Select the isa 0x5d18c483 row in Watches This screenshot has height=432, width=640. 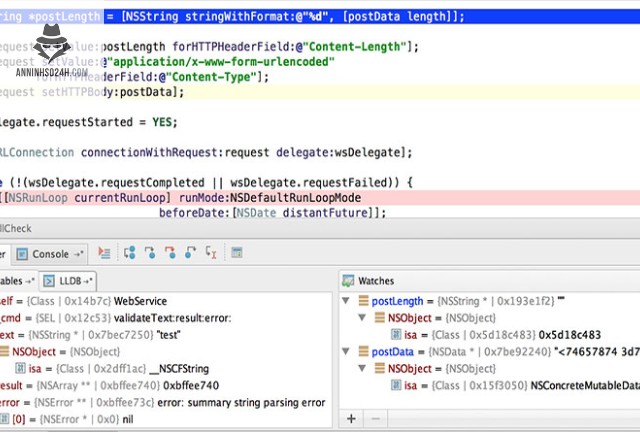[x=489, y=335]
